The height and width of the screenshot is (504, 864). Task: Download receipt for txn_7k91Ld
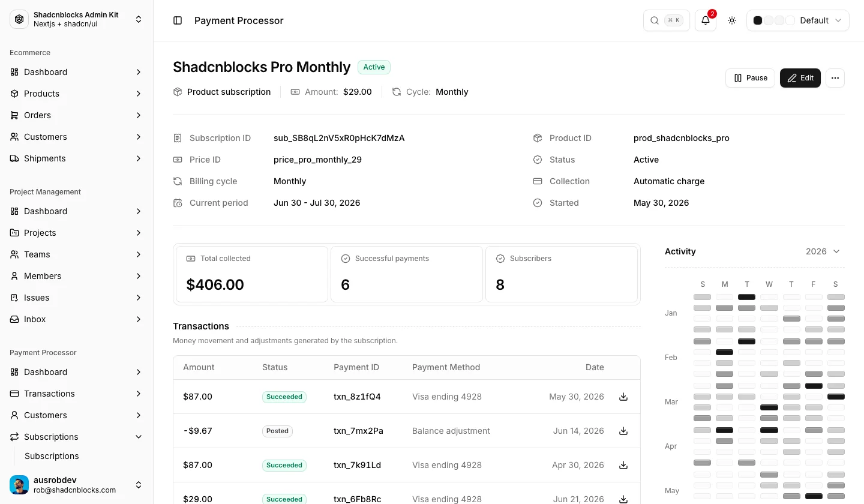point(623,465)
